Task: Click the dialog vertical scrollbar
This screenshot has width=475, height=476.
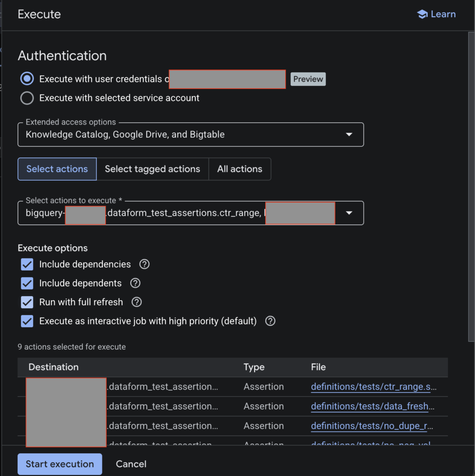Action: click(x=471, y=187)
